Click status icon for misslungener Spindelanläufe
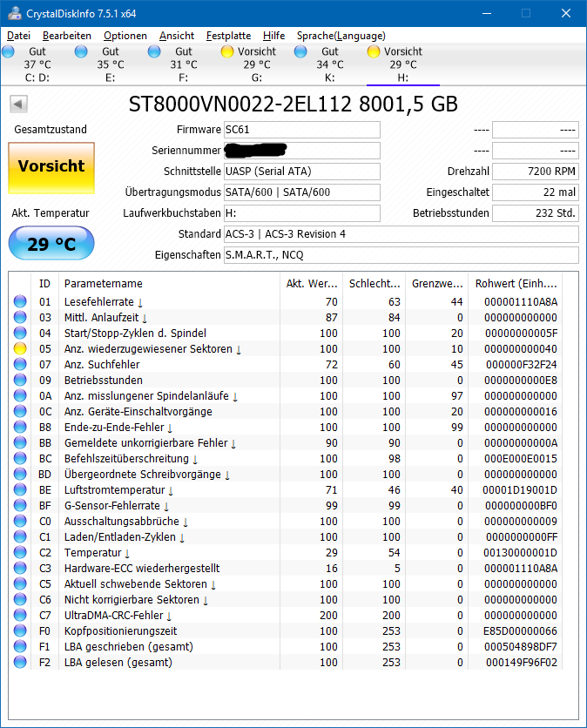This screenshot has width=587, height=728. tap(20, 395)
